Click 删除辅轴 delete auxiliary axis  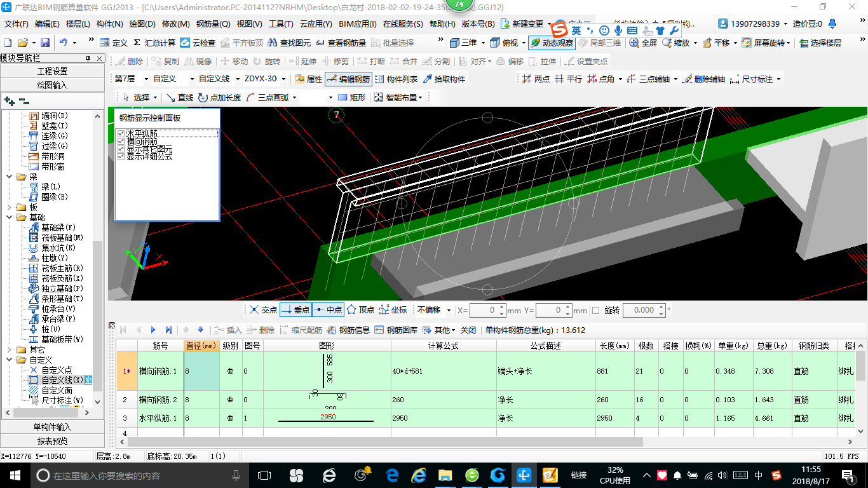tap(703, 79)
